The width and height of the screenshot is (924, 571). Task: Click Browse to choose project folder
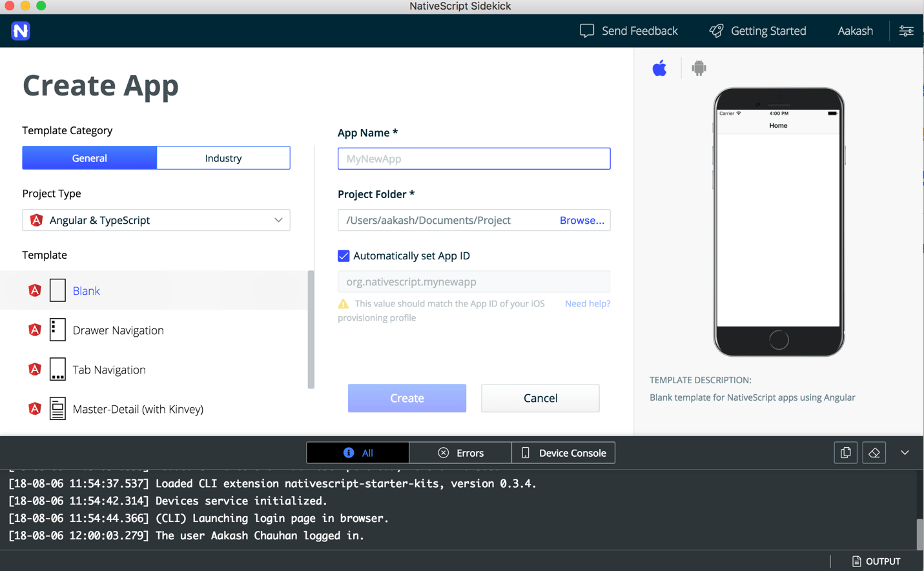(x=581, y=221)
